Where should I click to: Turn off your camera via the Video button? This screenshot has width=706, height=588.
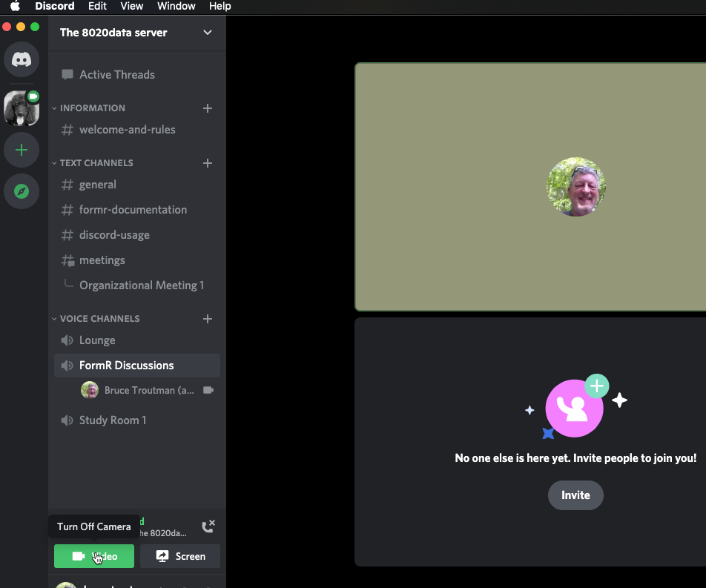(93, 556)
